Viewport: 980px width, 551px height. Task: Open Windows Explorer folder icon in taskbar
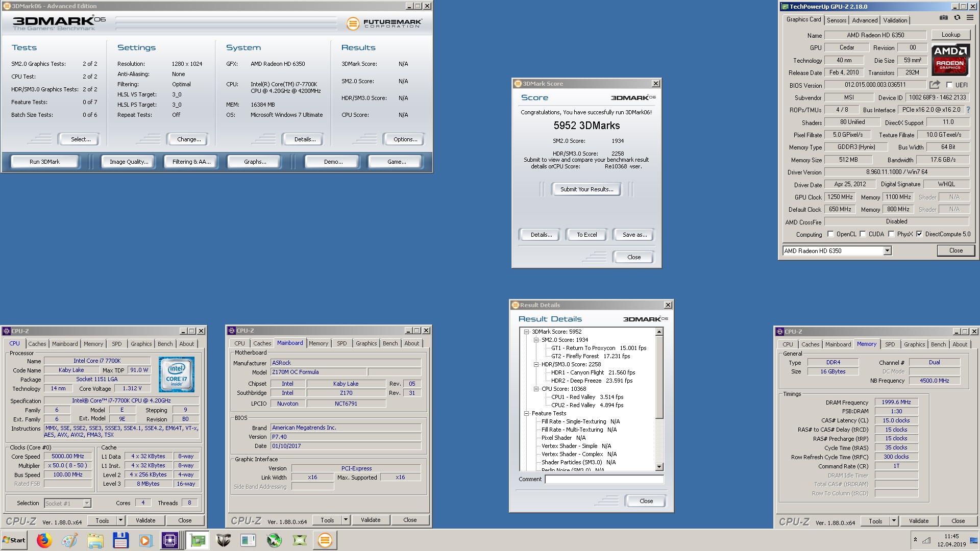(x=95, y=540)
